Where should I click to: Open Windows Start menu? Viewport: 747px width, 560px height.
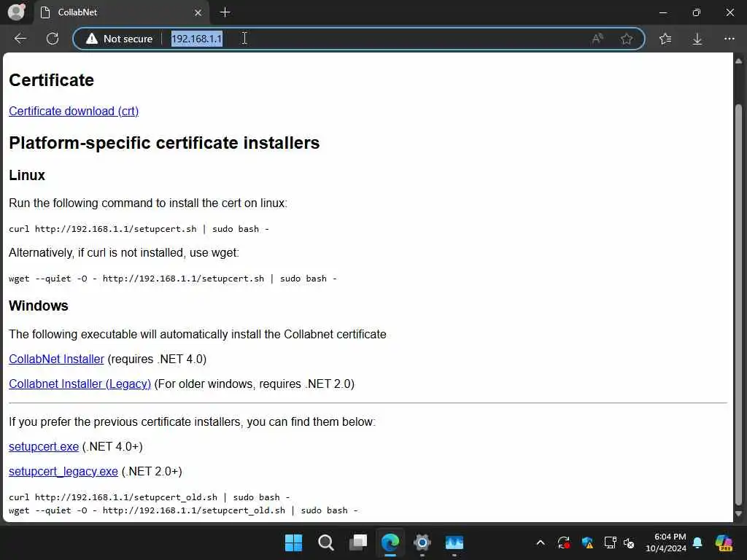293,542
